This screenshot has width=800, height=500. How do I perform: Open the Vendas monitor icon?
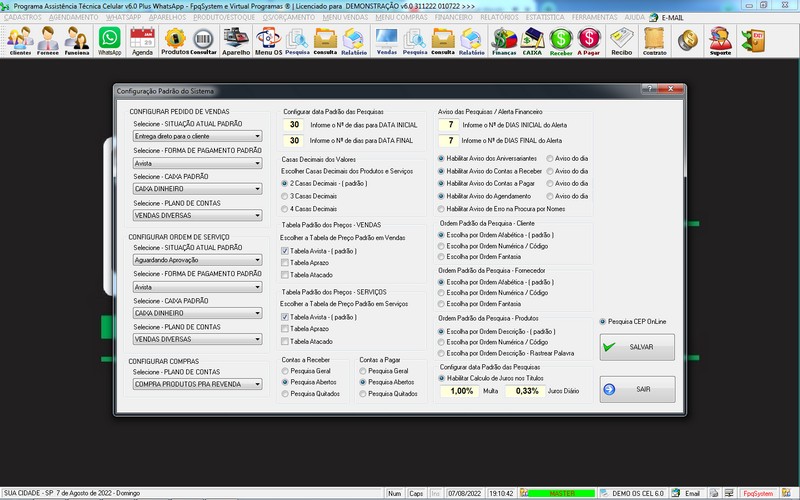386,41
